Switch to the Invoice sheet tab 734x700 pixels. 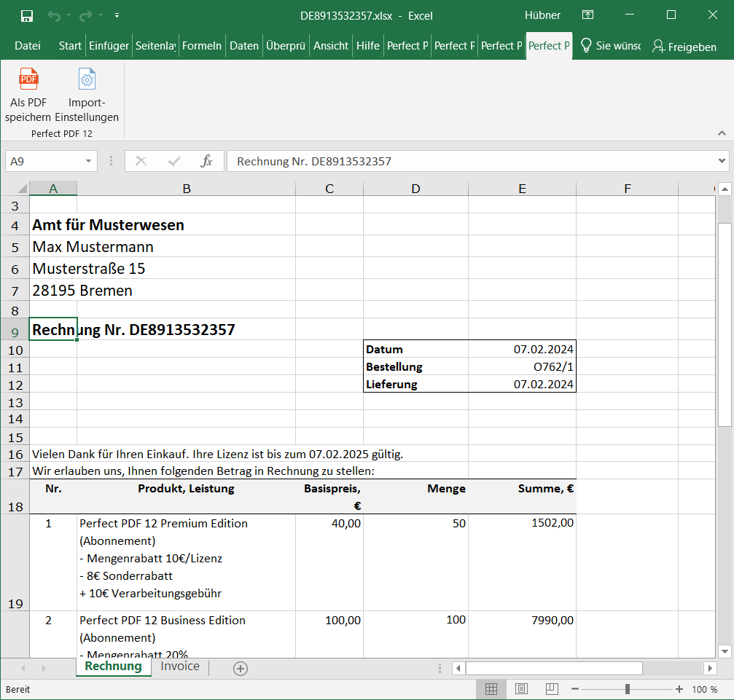(x=179, y=666)
